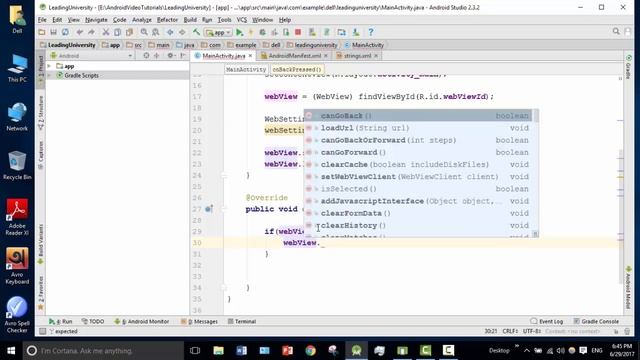Screen dimensions: 640x360
Task: Open the Run tool window button
Action: coord(60,322)
